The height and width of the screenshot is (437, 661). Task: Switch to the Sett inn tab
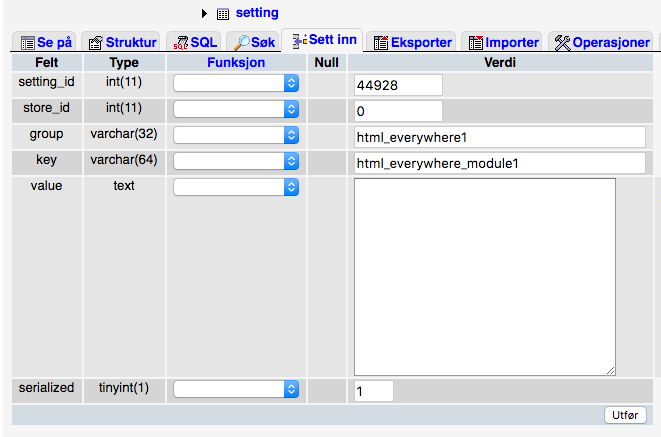pyautogui.click(x=324, y=42)
